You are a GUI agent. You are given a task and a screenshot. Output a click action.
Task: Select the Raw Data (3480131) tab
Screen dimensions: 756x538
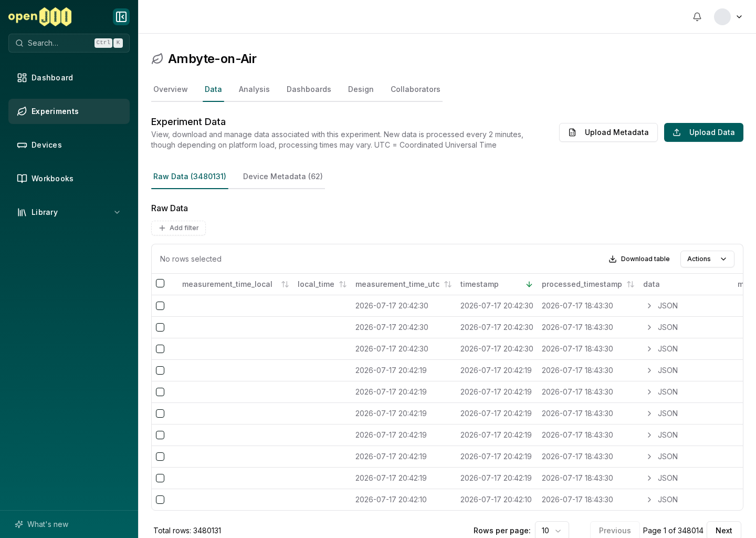(190, 177)
